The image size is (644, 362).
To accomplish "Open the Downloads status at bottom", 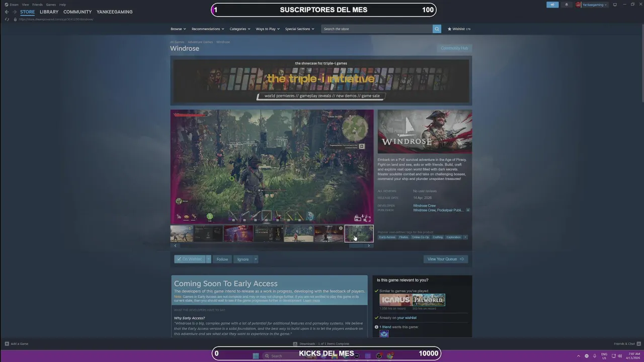I will click(321, 344).
